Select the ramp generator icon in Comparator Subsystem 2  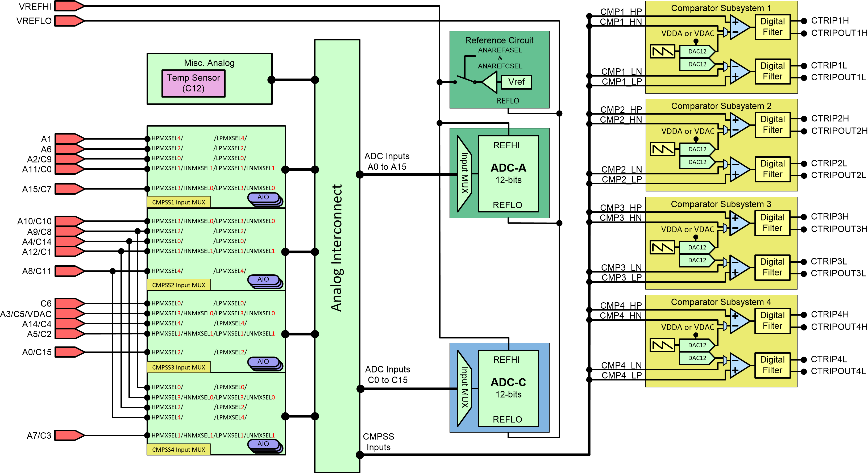click(662, 149)
